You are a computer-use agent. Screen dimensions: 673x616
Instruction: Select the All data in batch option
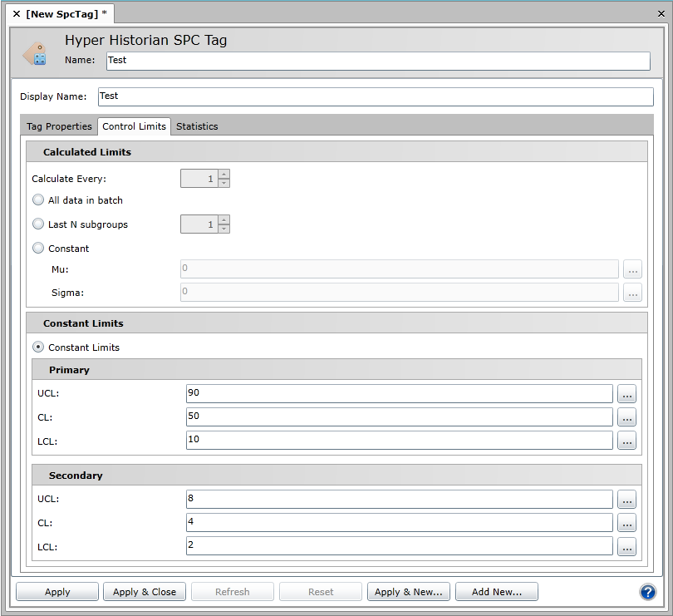38,200
